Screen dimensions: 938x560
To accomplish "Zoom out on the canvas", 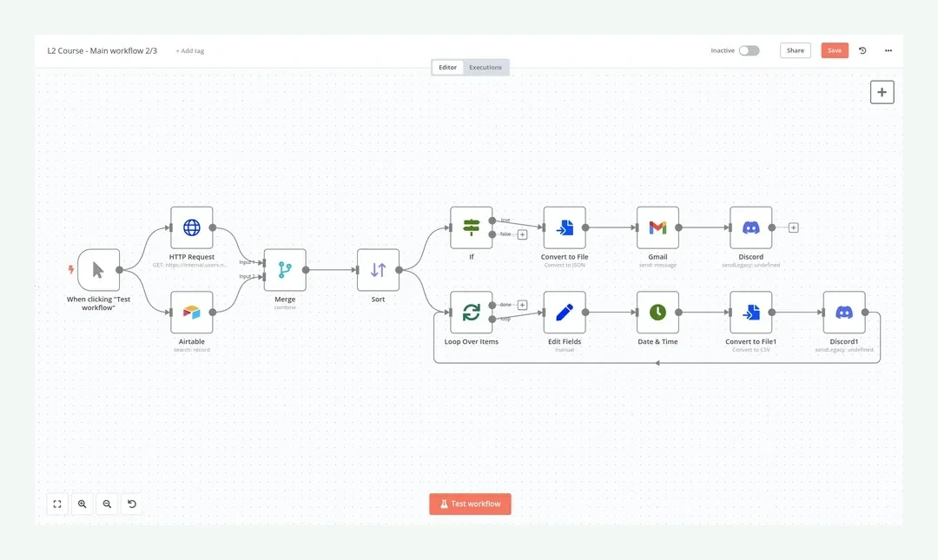I will [107, 504].
